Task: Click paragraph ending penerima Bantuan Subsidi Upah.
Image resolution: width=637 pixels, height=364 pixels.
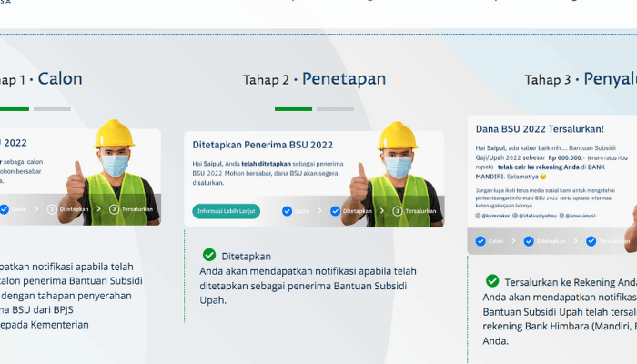Action: point(308,286)
